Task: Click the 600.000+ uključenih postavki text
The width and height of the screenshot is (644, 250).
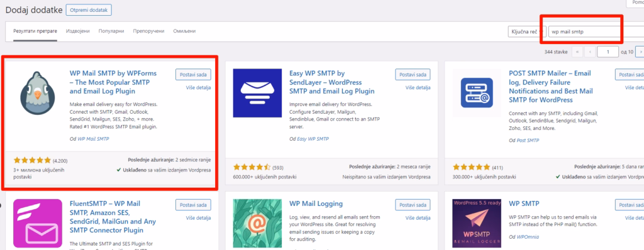Action: coord(265,177)
